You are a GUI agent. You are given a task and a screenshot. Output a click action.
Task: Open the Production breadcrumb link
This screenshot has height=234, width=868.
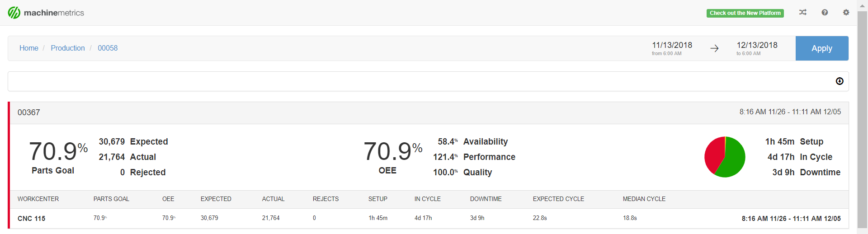(67, 48)
